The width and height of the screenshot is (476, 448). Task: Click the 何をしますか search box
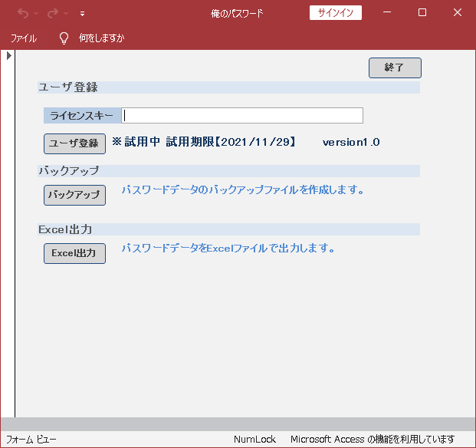[x=101, y=38]
